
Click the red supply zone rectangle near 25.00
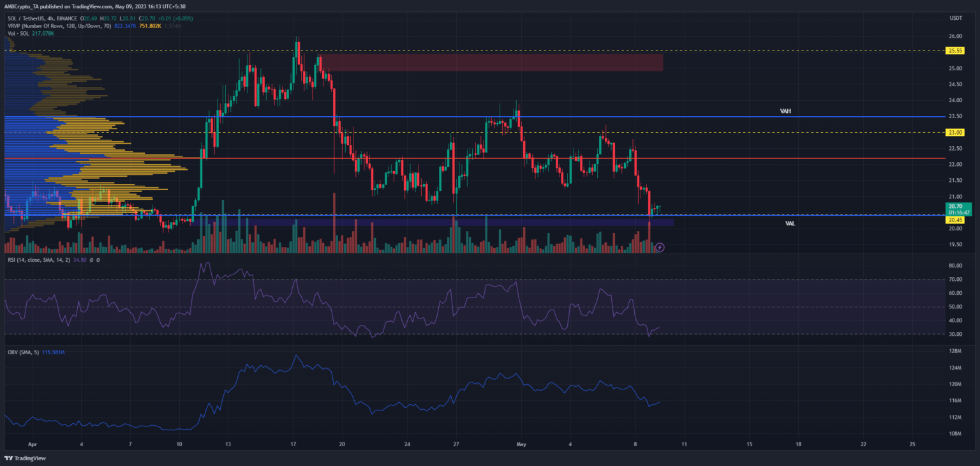tap(491, 63)
